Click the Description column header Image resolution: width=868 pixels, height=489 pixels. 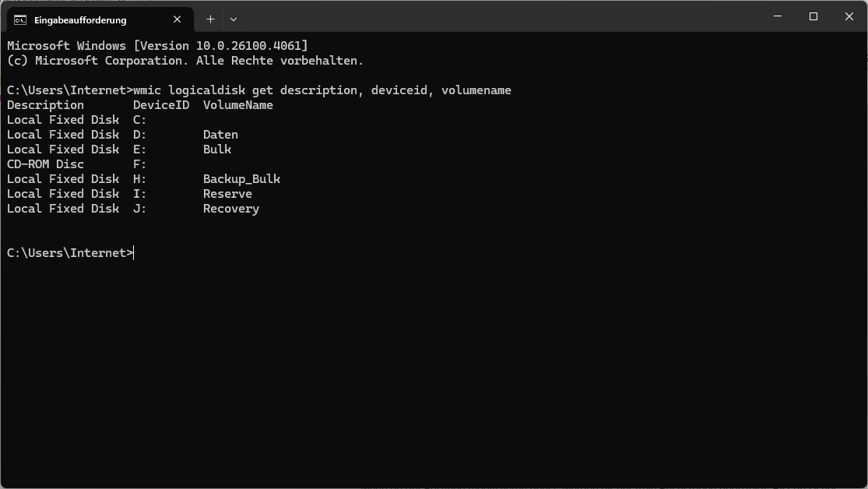pyautogui.click(x=45, y=105)
